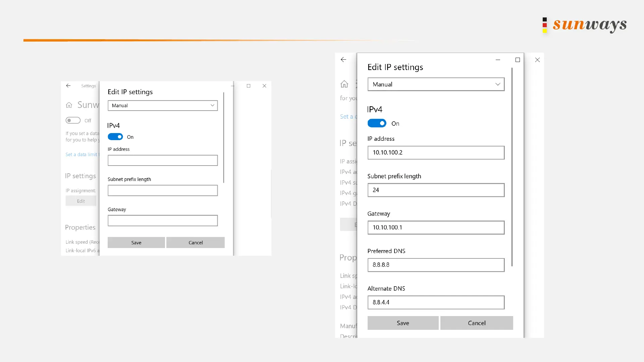644x362 pixels.
Task: Click Save button in right dialog
Action: [x=403, y=323]
